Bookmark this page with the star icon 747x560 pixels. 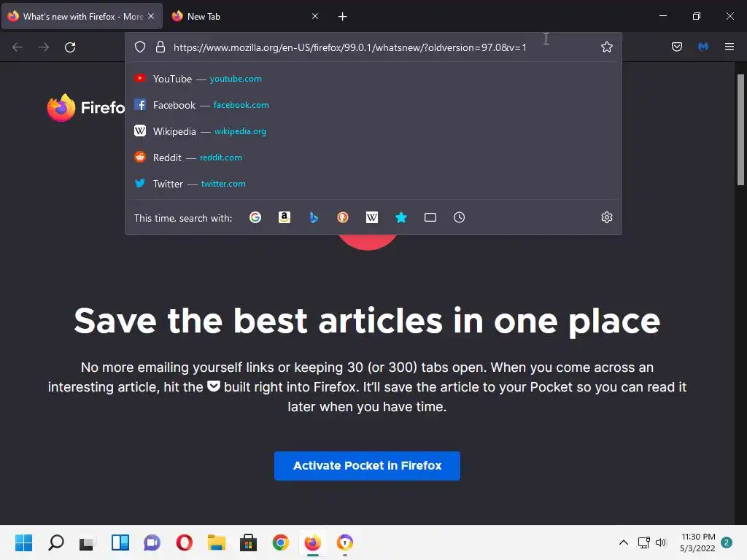(606, 47)
